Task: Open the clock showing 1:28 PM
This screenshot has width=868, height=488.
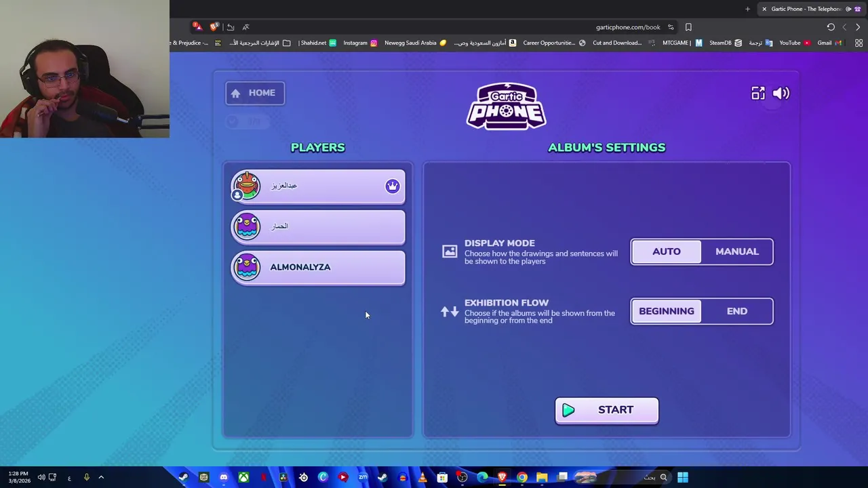Action: [19, 477]
